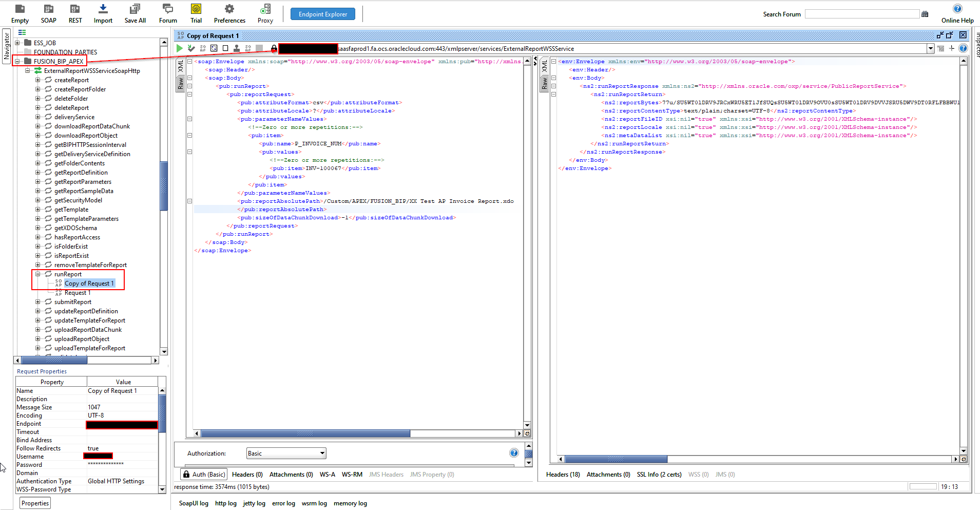Viewport: 980px width, 510px height.
Task: Click the create empty request square icon
Action: click(x=225, y=48)
